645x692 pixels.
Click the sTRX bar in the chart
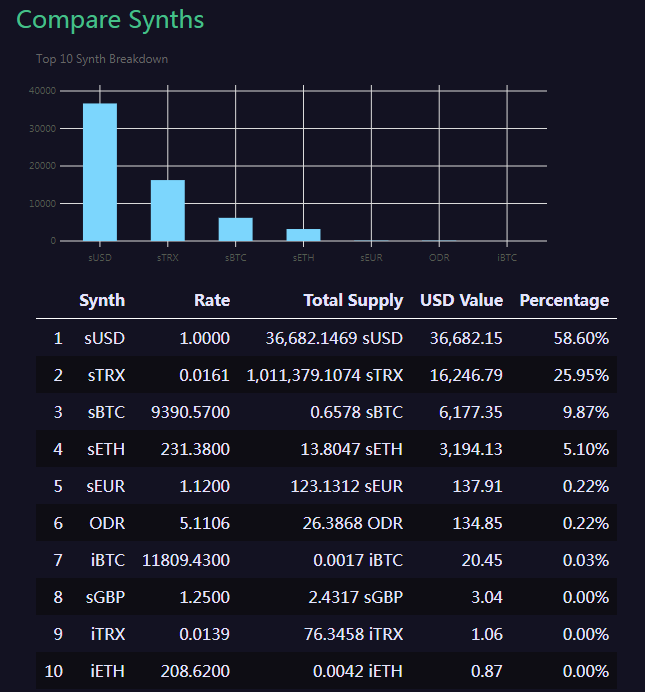click(x=168, y=211)
